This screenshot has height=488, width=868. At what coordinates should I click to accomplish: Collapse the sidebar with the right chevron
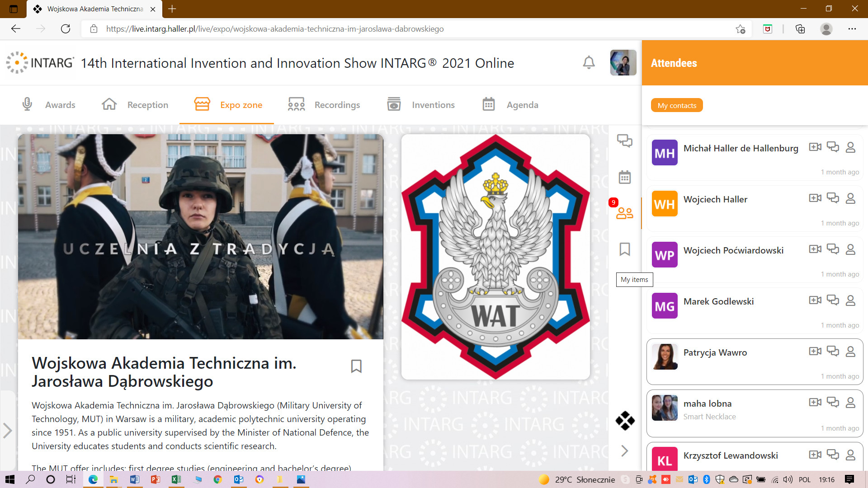coord(625,450)
